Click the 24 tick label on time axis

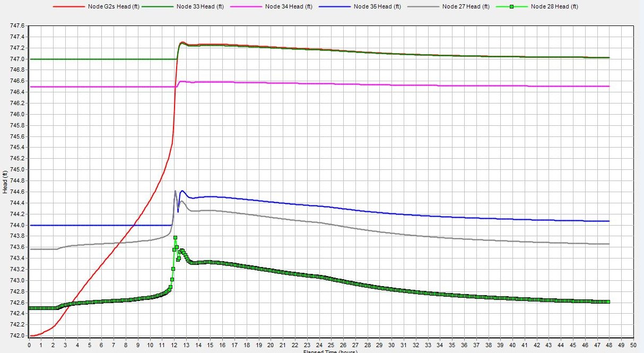click(x=319, y=344)
